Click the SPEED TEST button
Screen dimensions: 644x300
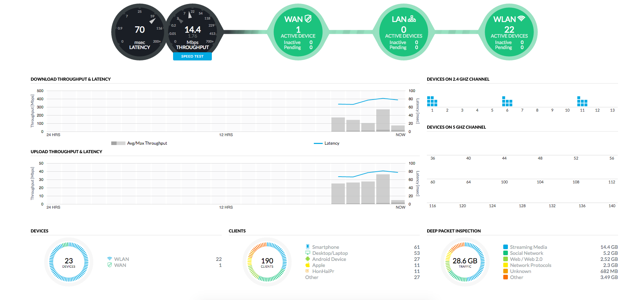(192, 57)
